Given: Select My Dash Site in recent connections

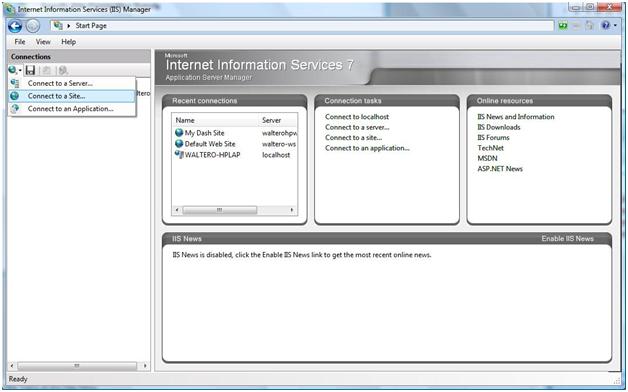Looking at the screenshot, I should 205,133.
